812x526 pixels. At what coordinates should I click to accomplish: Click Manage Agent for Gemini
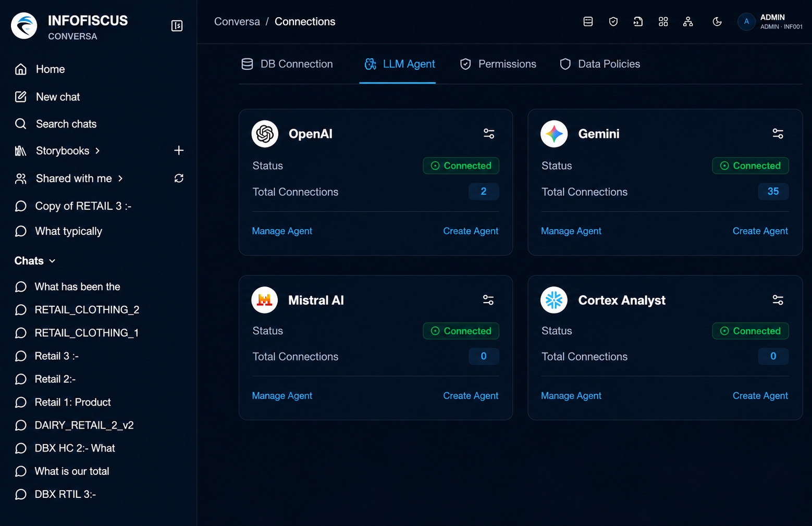point(571,231)
